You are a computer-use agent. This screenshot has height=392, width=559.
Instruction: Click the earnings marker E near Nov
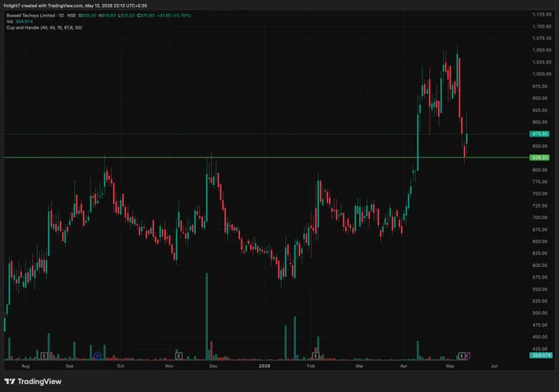[x=178, y=356]
